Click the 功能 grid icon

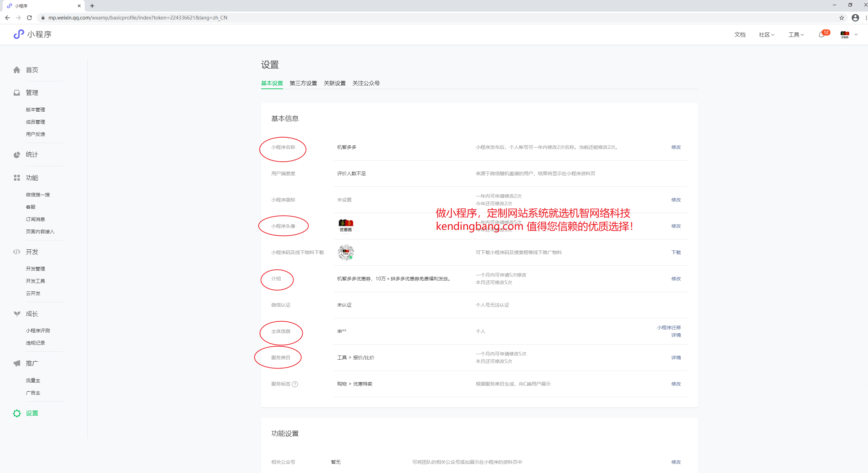tap(17, 178)
